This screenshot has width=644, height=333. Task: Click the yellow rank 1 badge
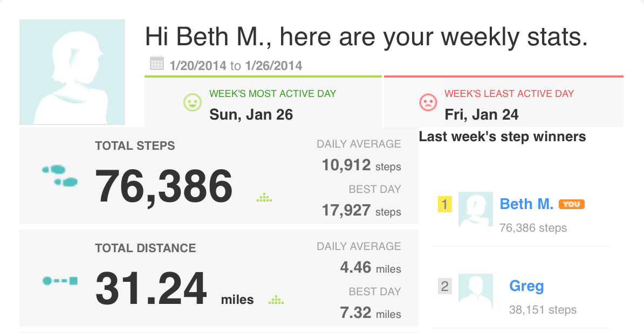tap(444, 204)
